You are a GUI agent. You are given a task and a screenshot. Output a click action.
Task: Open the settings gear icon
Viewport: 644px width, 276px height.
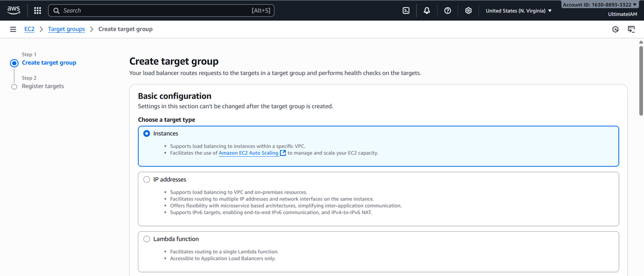468,11
